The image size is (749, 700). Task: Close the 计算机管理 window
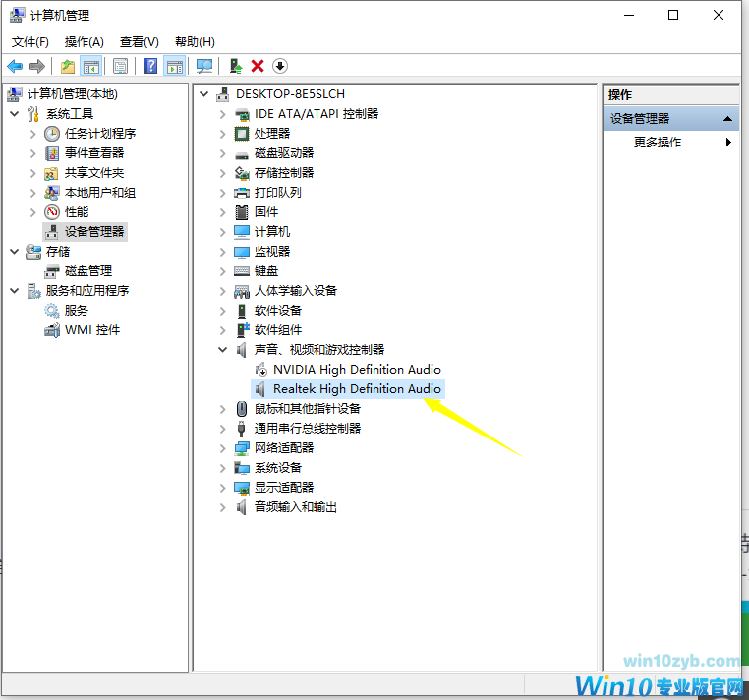(719, 16)
